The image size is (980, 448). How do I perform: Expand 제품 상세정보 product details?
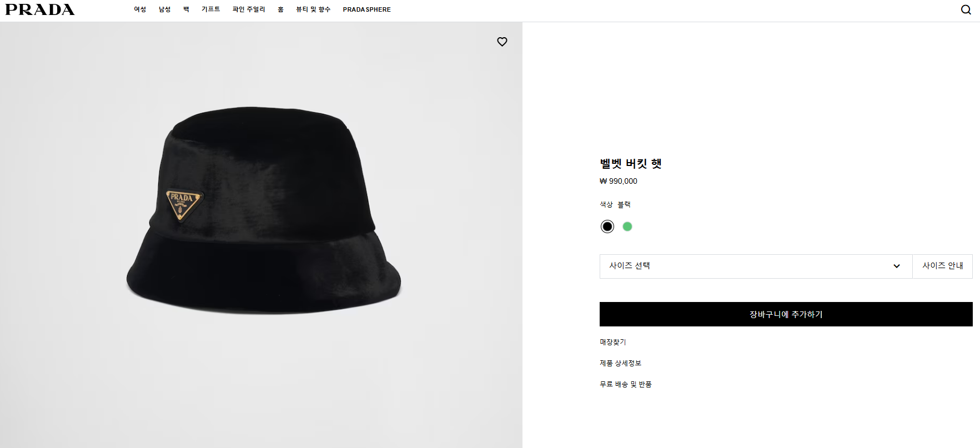coord(620,363)
